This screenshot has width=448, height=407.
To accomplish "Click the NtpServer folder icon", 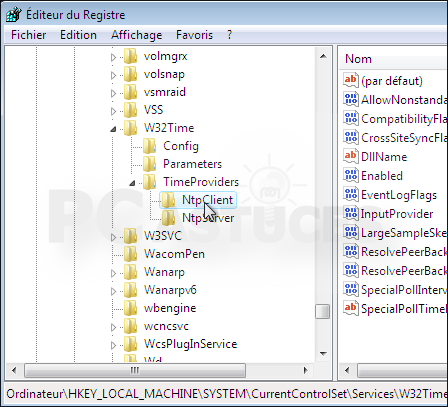I will [169, 218].
